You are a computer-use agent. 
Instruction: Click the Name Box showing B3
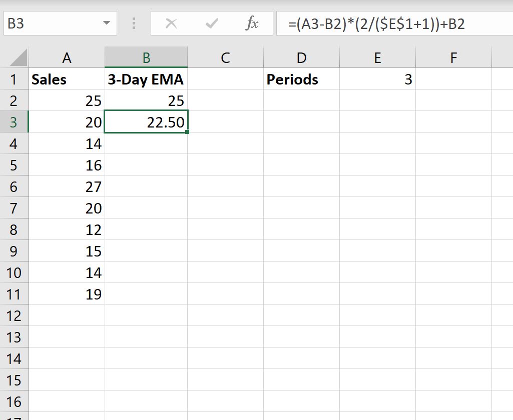[x=50, y=23]
